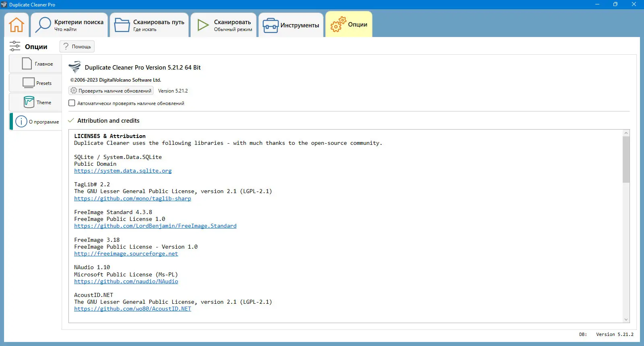The width and height of the screenshot is (644, 346).
Task: Click the page icon for Главное
Action: click(27, 64)
